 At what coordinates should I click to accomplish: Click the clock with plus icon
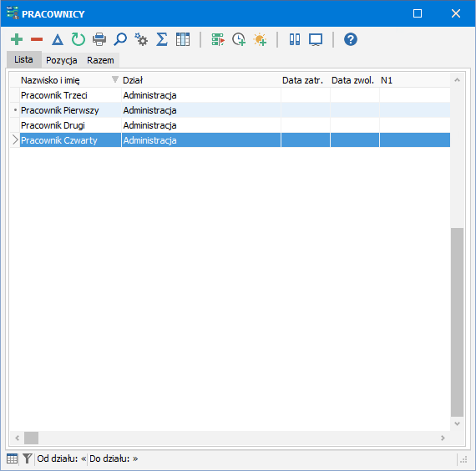click(239, 39)
